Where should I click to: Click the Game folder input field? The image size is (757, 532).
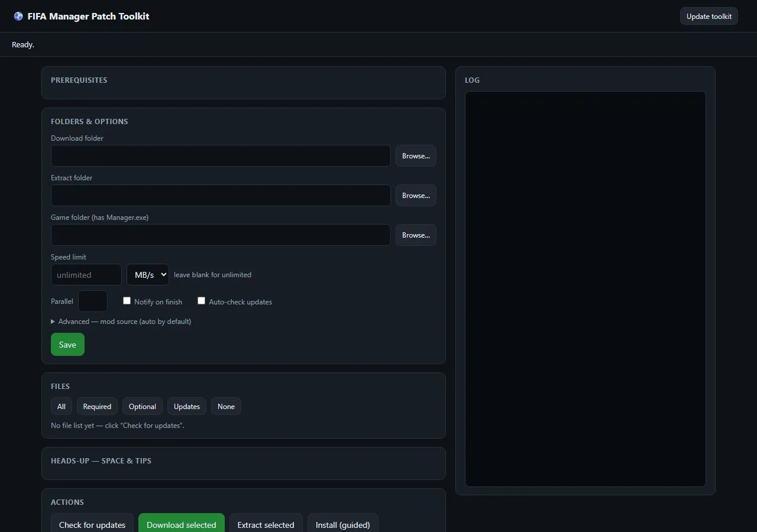tap(221, 235)
